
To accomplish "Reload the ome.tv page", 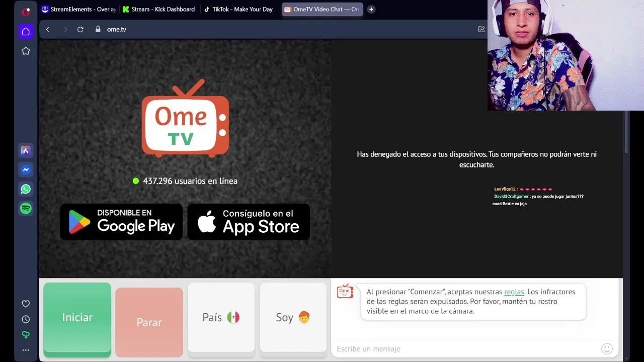I will point(80,30).
